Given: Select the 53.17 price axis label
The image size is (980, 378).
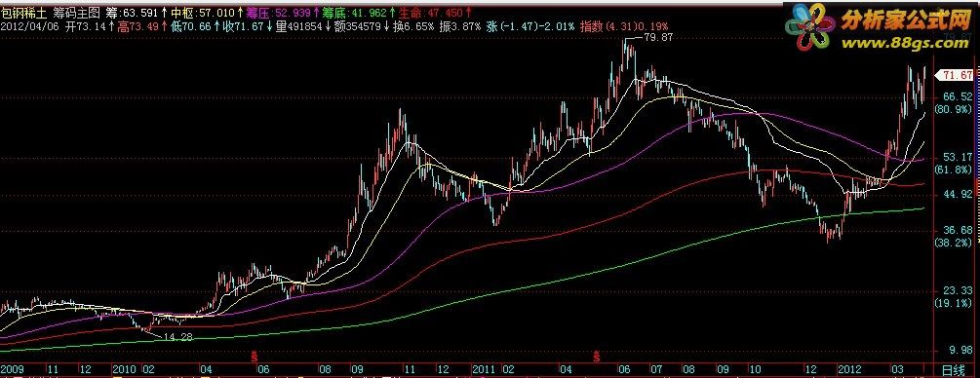Looking at the screenshot, I should [958, 157].
